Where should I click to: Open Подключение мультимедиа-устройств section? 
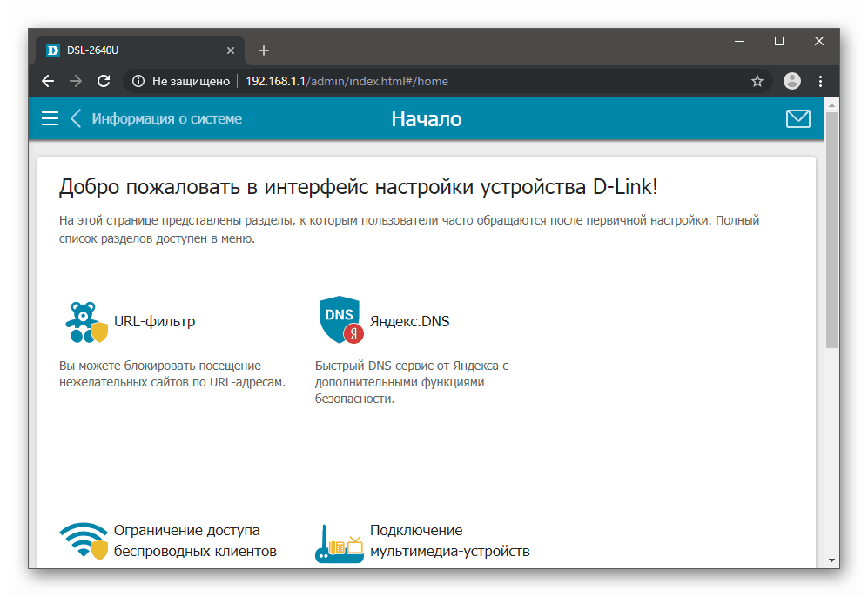449,540
